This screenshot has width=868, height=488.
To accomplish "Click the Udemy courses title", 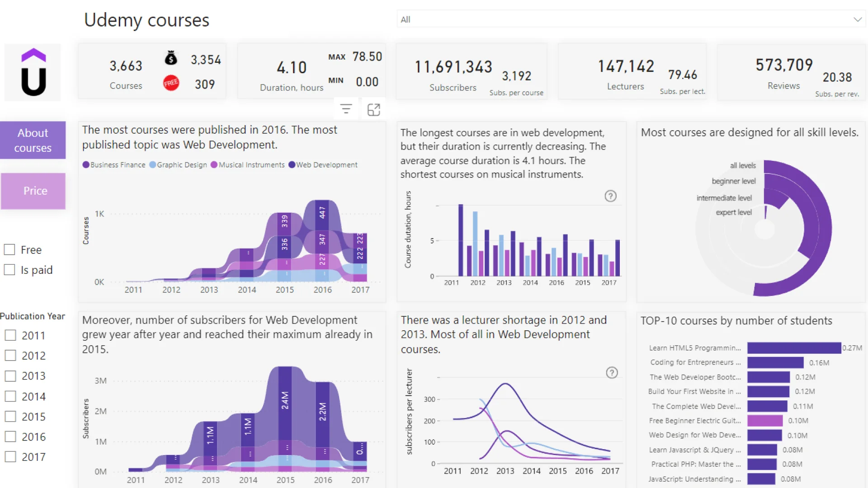I will click(146, 20).
